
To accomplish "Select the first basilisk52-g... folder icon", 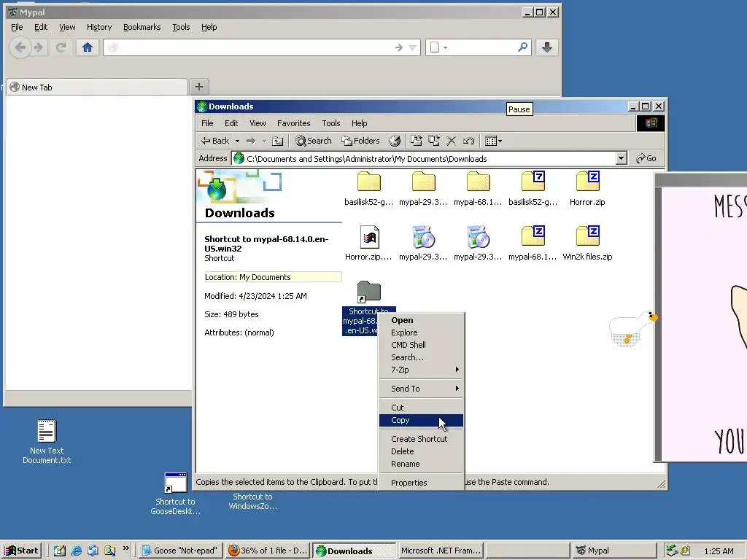I will pyautogui.click(x=368, y=182).
